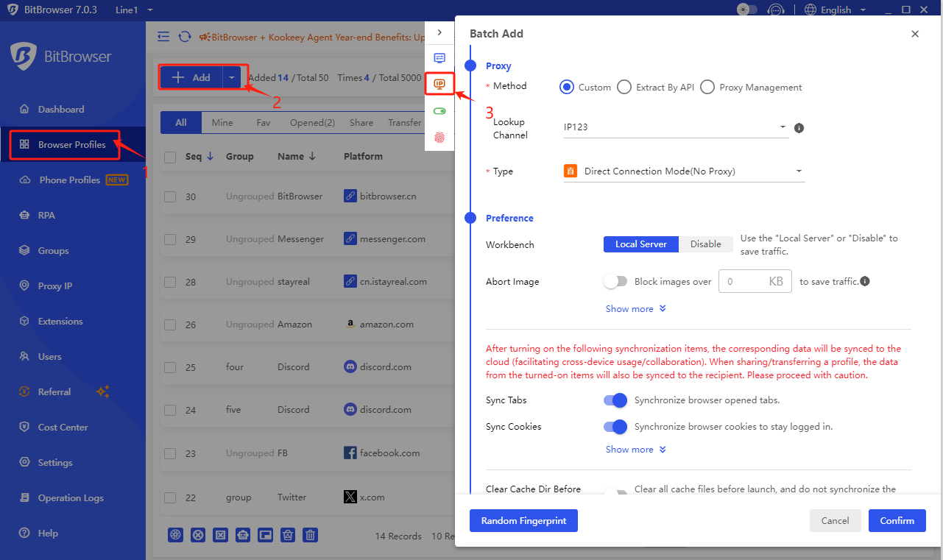Toggle the Sync Tabs switch
Screen dimensions: 943x560
(x=615, y=400)
